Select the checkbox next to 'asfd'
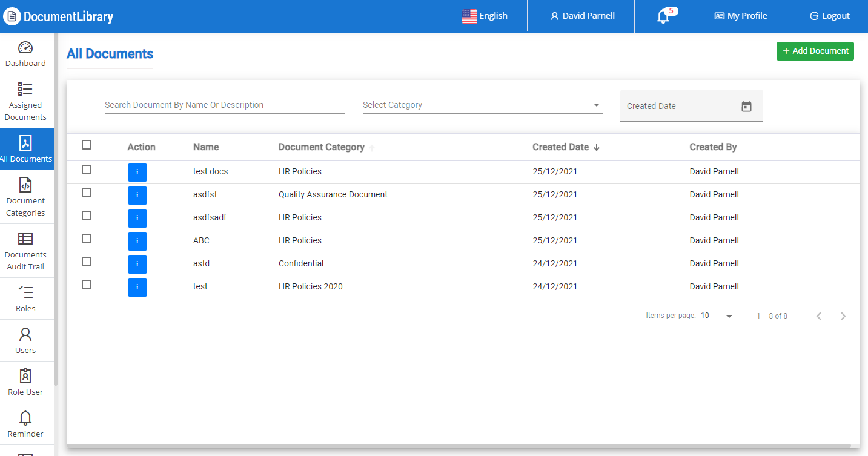The width and height of the screenshot is (868, 456). coord(86,262)
